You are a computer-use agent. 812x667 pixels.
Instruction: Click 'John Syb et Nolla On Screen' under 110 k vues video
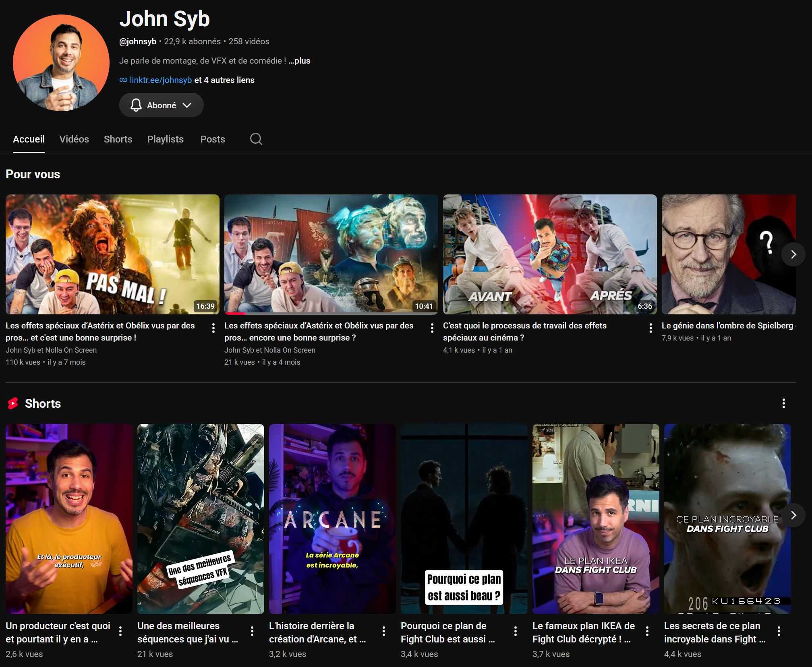[51, 350]
